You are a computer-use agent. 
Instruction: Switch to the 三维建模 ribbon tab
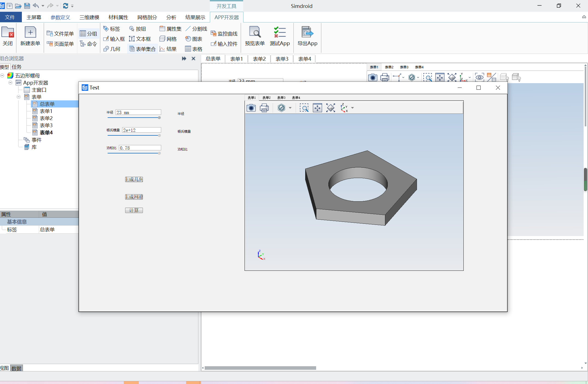click(89, 17)
